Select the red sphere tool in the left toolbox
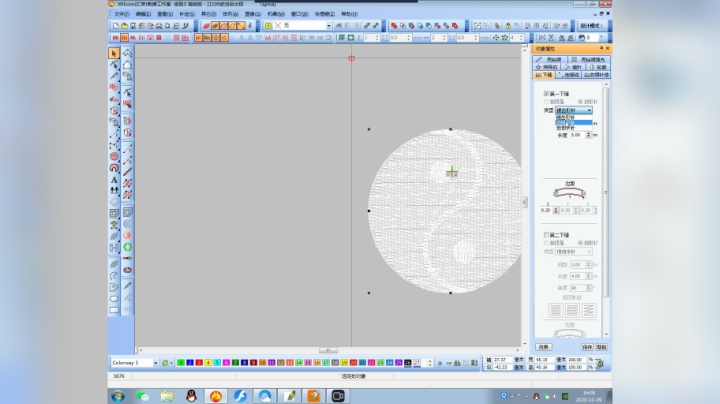 (127, 236)
